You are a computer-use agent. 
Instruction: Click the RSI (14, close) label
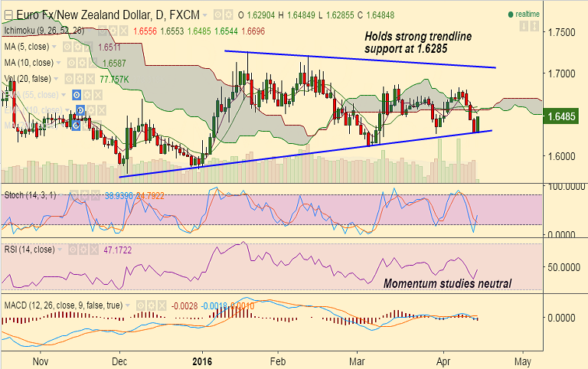tap(29, 250)
